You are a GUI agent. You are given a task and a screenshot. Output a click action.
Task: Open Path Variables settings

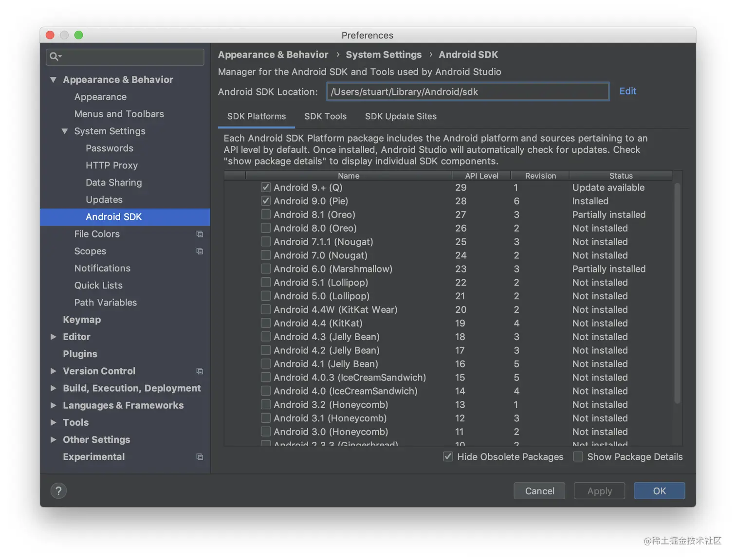(x=106, y=303)
